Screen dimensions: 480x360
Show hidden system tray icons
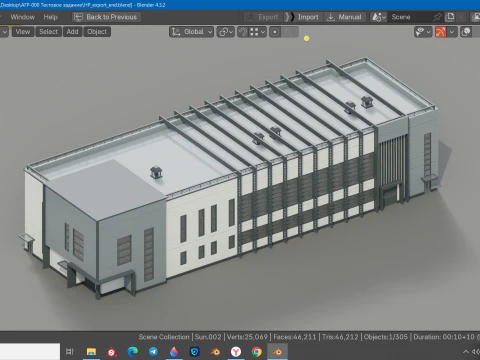coord(466,351)
